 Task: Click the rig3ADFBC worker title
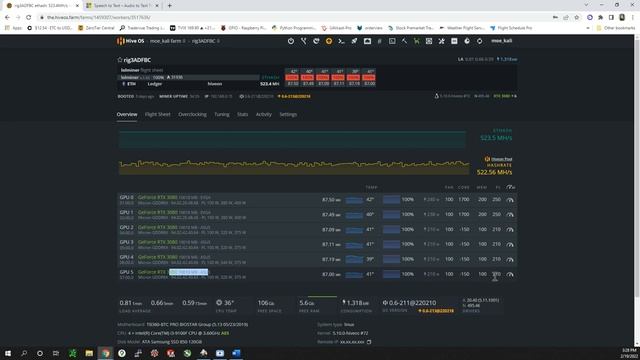tap(137, 60)
